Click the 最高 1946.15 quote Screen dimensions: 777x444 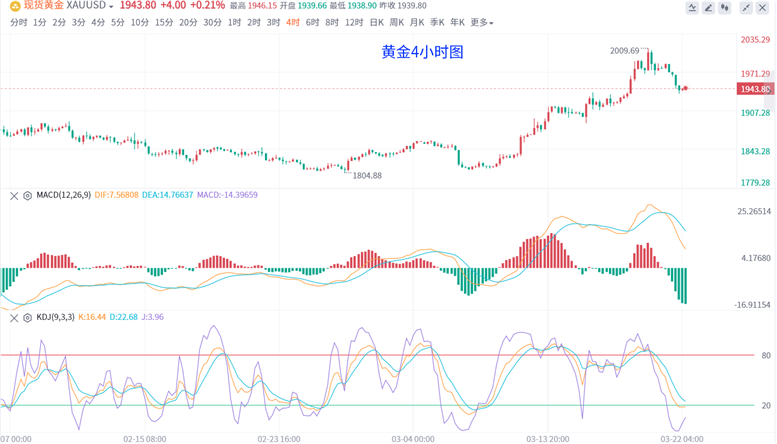pyautogui.click(x=253, y=6)
